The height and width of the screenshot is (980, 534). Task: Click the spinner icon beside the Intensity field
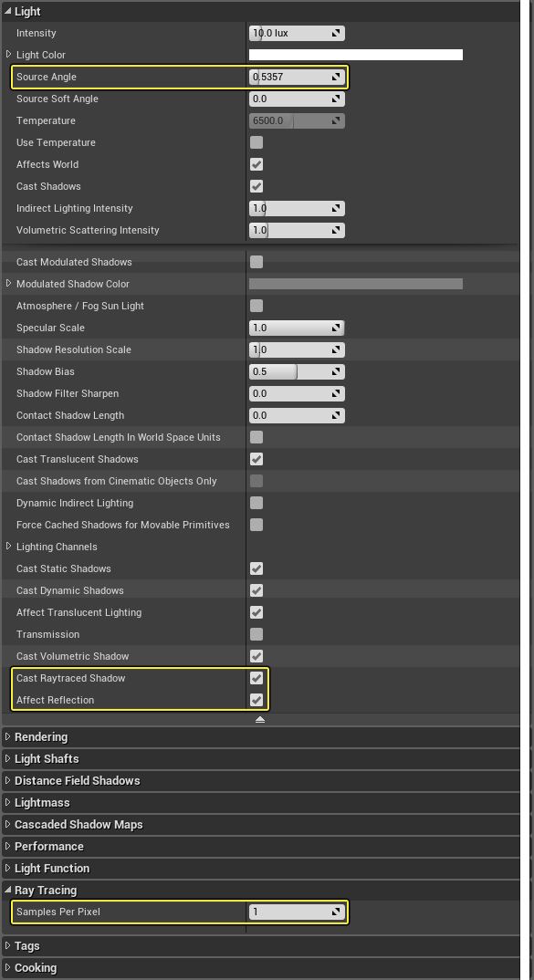pos(335,33)
